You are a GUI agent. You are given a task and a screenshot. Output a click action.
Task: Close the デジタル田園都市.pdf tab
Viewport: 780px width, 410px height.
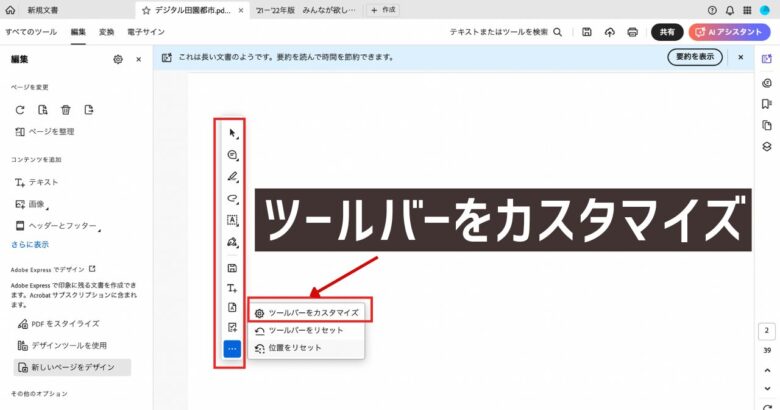[241, 10]
